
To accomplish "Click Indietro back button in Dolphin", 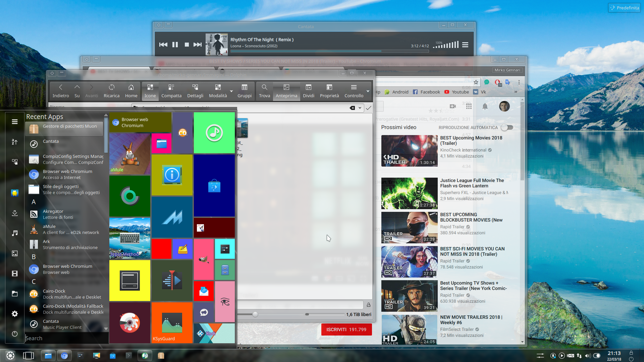I will (x=61, y=91).
